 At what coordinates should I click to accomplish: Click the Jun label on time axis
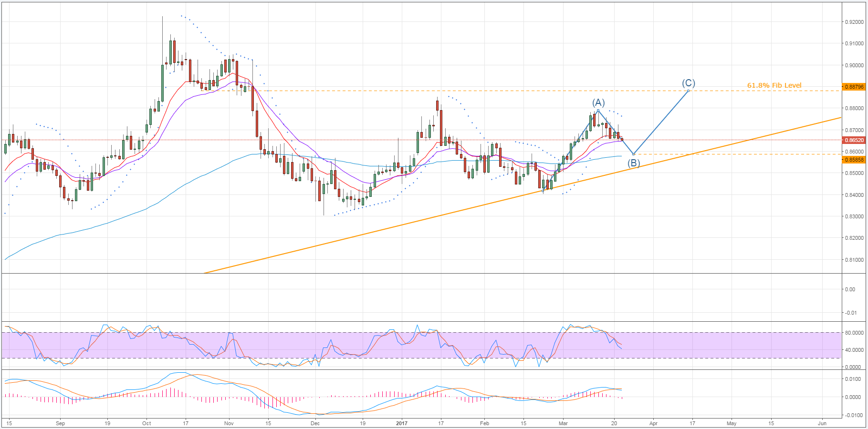(x=822, y=423)
